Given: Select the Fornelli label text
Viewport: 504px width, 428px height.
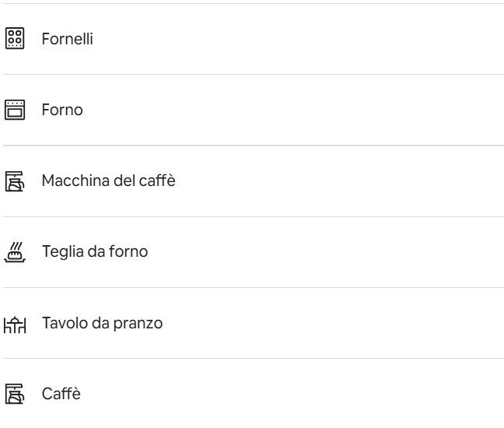Looking at the screenshot, I should [x=68, y=39].
